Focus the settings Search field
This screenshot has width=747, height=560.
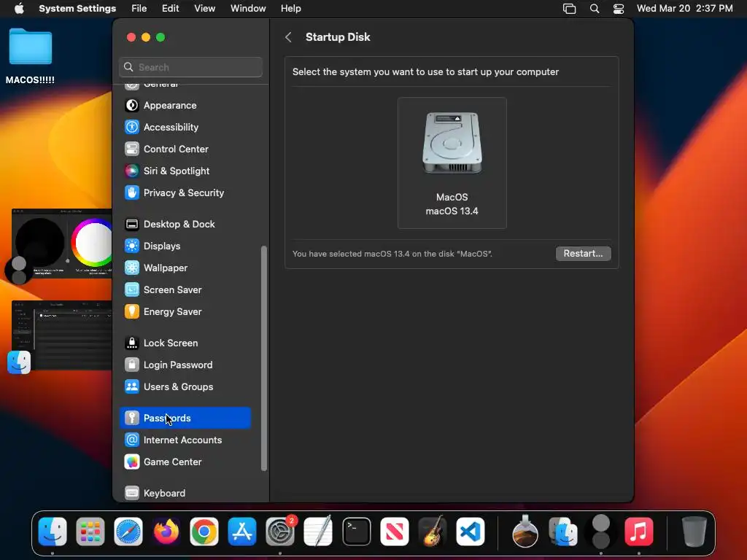coord(190,67)
